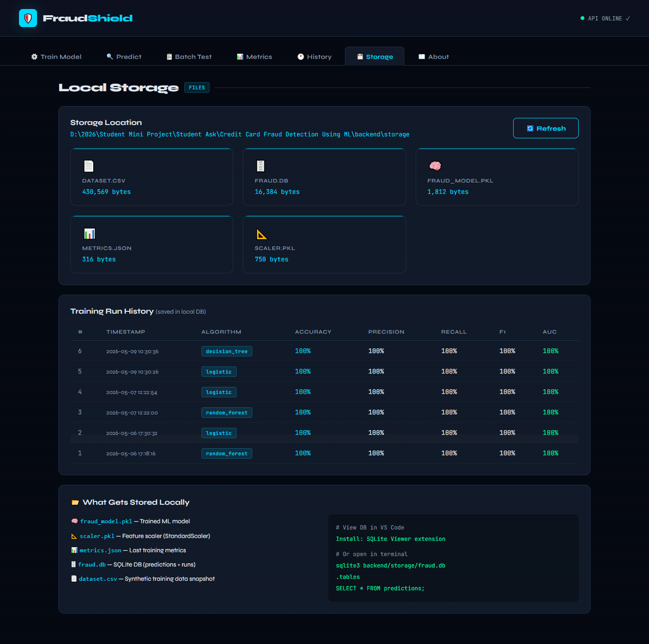Click the ruler icon for scaler.pkl
The width and height of the screenshot is (649, 644).
pyautogui.click(x=262, y=234)
